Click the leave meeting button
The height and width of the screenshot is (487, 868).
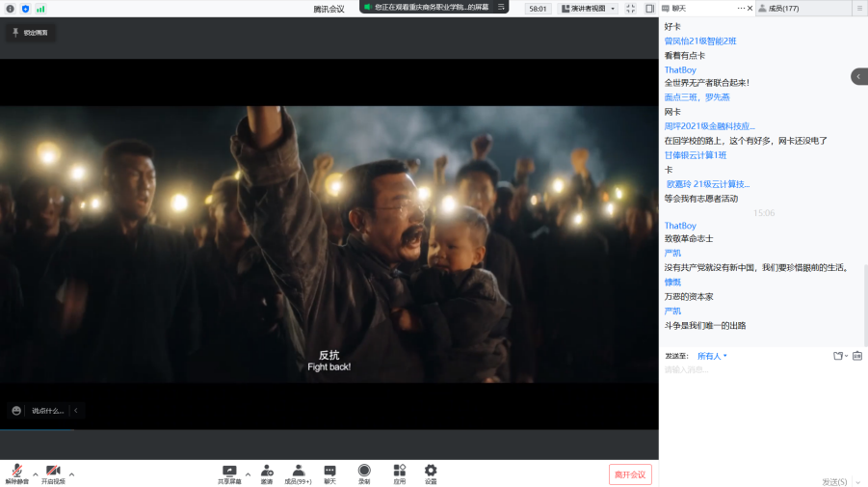click(x=630, y=474)
